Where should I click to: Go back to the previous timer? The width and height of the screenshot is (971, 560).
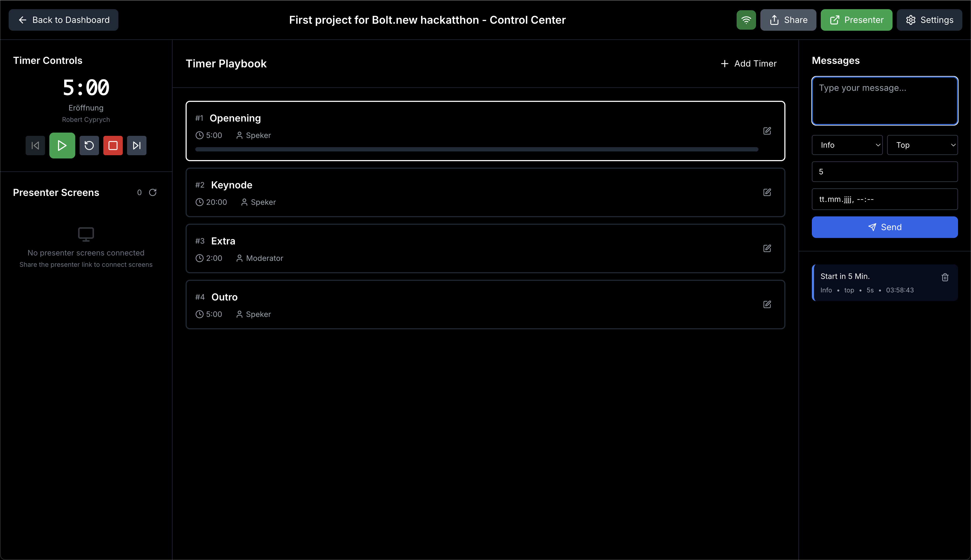[35, 145]
